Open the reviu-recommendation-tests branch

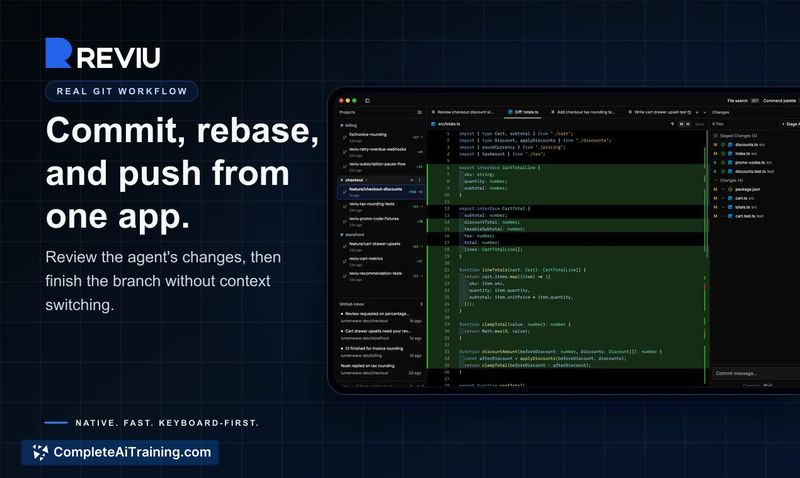383,276
